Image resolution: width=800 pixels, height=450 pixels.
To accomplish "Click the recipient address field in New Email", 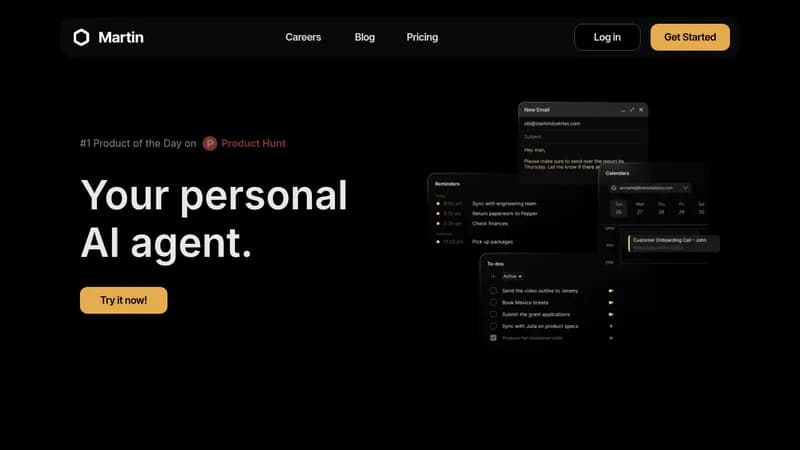I will click(x=583, y=123).
